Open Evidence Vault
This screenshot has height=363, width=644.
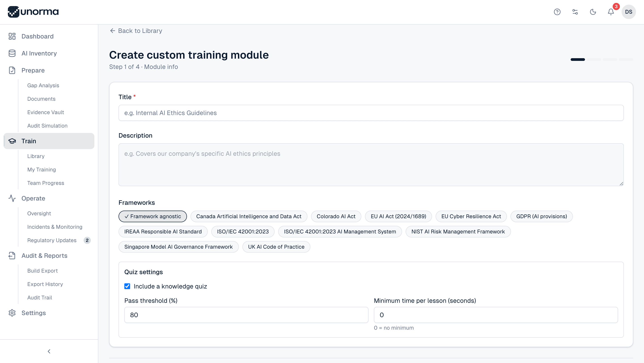pos(46,112)
